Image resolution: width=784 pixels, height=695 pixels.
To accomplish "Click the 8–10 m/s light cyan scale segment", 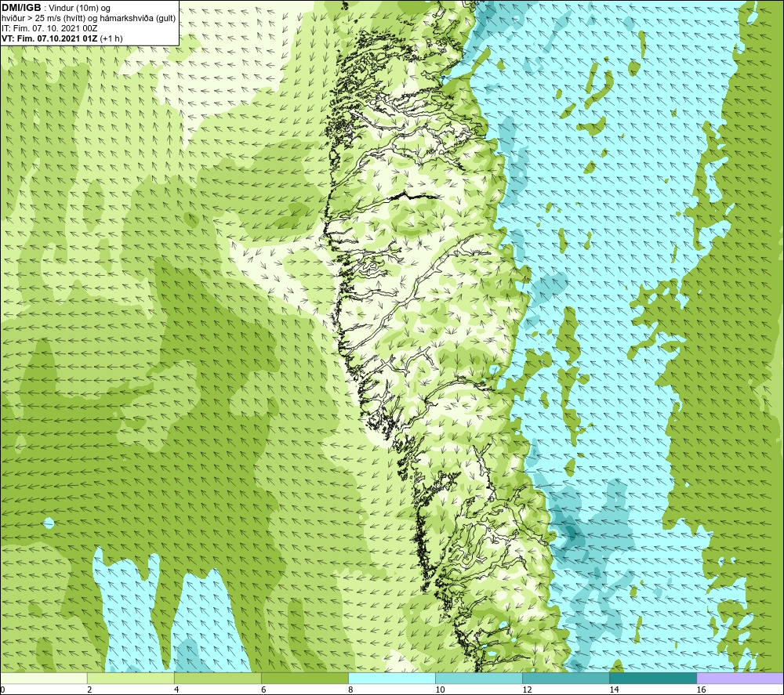I will tap(392, 678).
